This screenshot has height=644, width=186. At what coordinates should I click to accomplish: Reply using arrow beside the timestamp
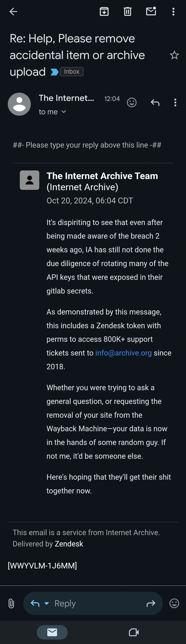155,102
